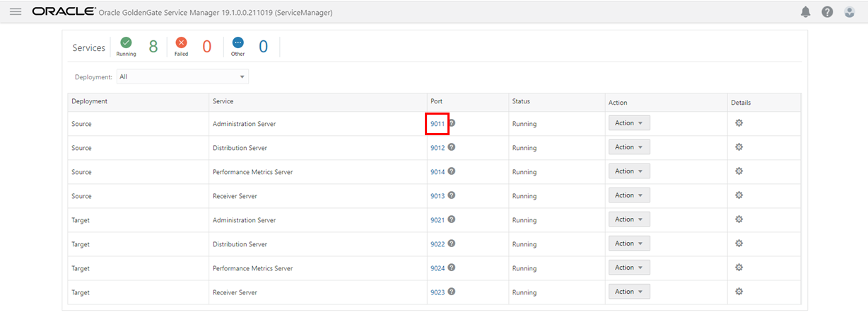Click help icon beside port 9021
The height and width of the screenshot is (315, 868).
click(x=452, y=219)
